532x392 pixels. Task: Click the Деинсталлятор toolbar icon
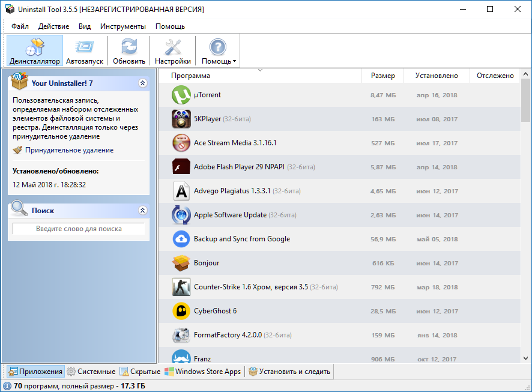(34, 47)
